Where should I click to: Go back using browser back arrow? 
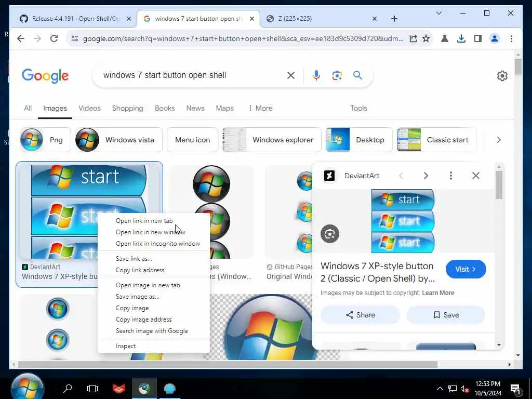coord(21,38)
